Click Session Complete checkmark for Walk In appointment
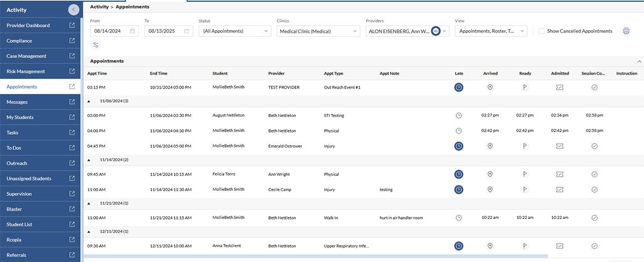This screenshot has width=644, height=262. [x=594, y=218]
